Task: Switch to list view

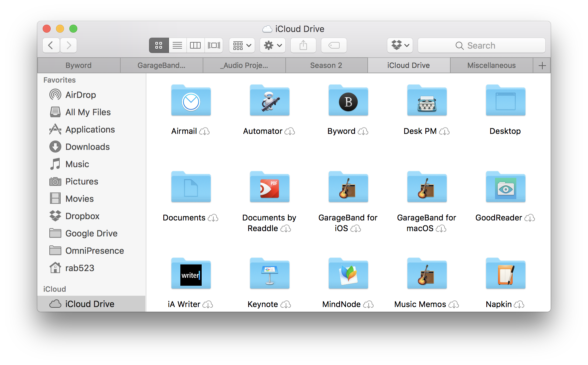Action: click(177, 45)
